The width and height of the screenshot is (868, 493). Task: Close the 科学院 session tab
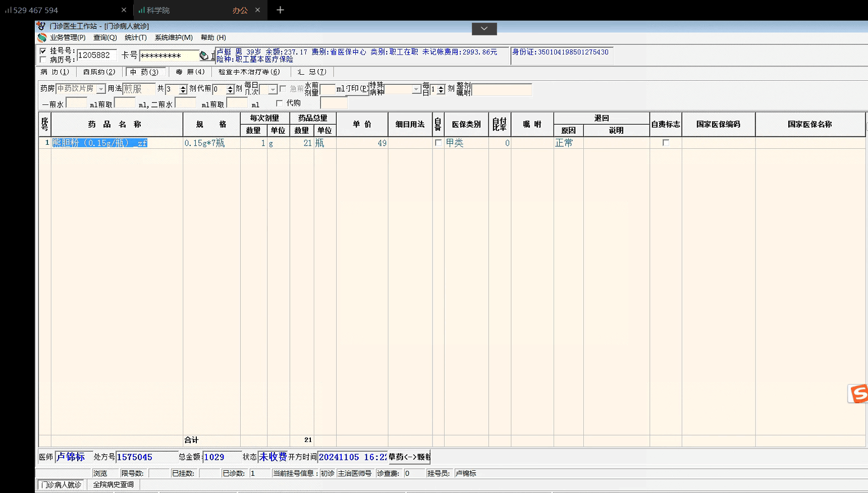257,10
